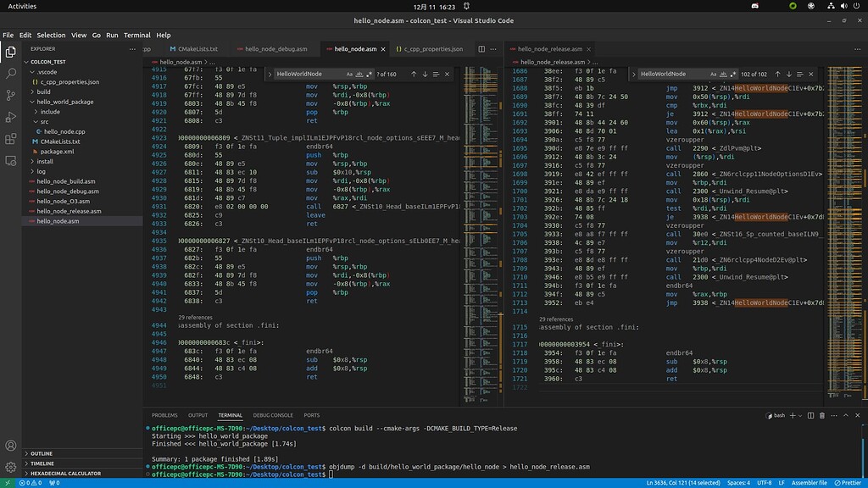Kill the bash terminal with the trash icon
This screenshot has width=868, height=488.
click(x=822, y=415)
